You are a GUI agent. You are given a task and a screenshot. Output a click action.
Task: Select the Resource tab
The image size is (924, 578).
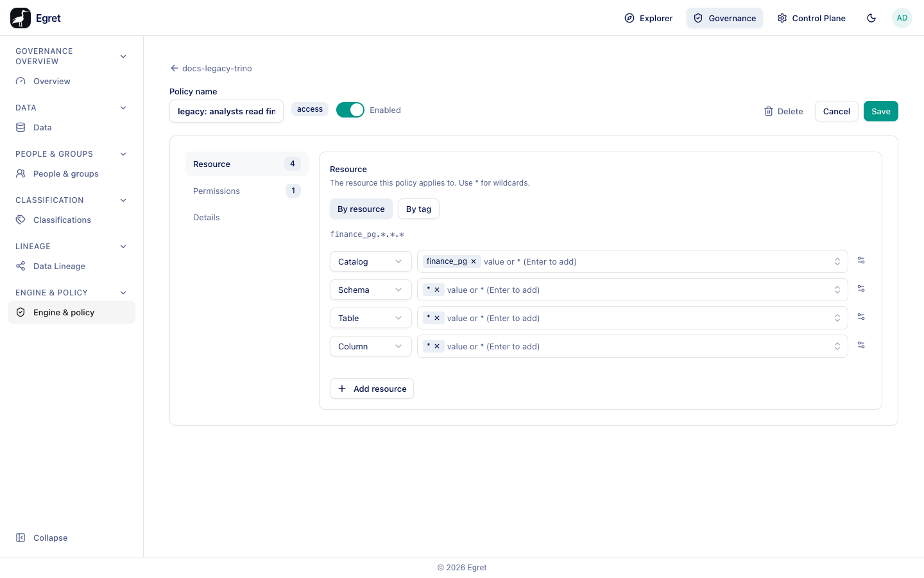pyautogui.click(x=247, y=164)
